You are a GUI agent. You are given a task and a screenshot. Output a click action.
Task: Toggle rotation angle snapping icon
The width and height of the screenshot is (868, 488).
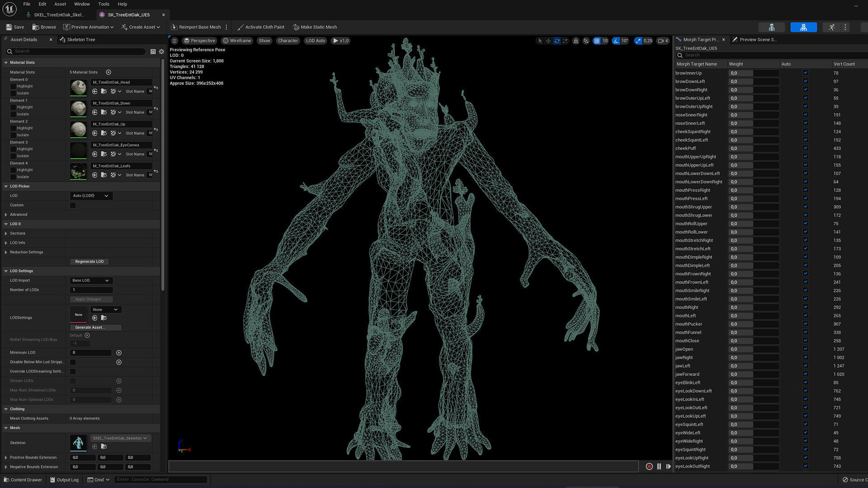(x=616, y=41)
